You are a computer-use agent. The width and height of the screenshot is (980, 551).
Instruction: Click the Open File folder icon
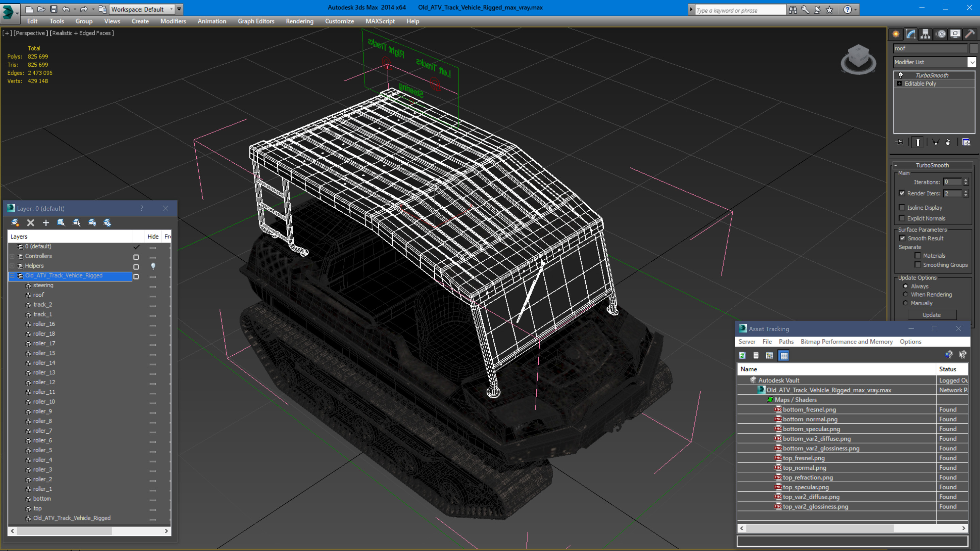point(41,9)
